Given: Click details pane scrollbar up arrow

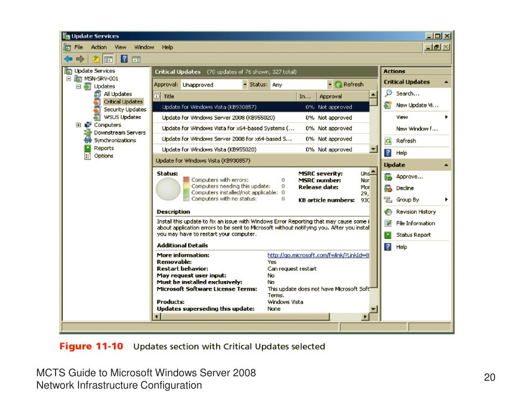Looking at the screenshot, I should (x=373, y=171).
